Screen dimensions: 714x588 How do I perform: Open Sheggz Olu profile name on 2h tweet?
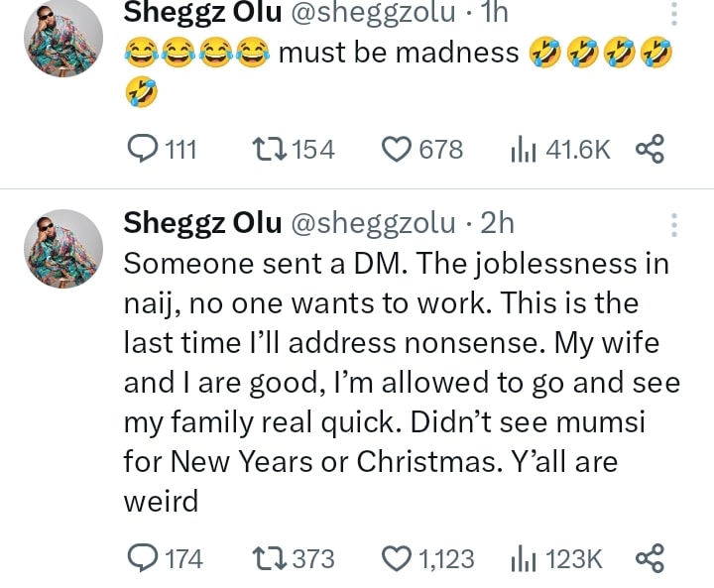pyautogui.click(x=202, y=224)
